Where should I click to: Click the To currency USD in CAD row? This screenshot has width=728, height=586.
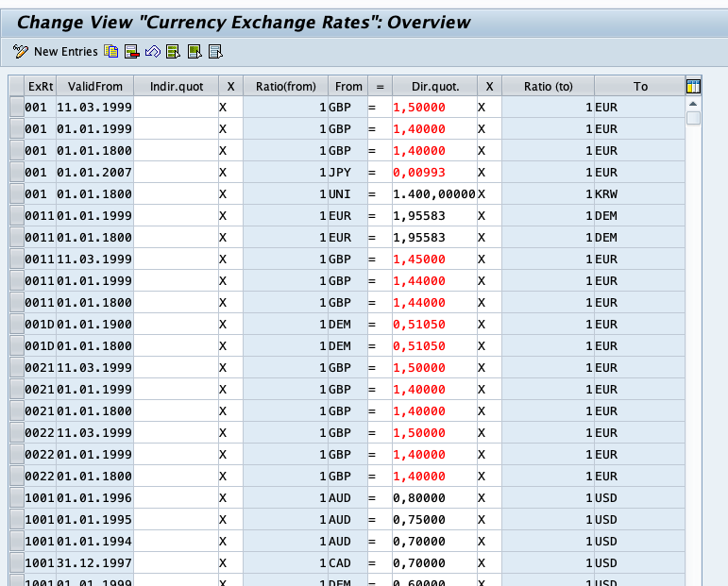tap(639, 563)
